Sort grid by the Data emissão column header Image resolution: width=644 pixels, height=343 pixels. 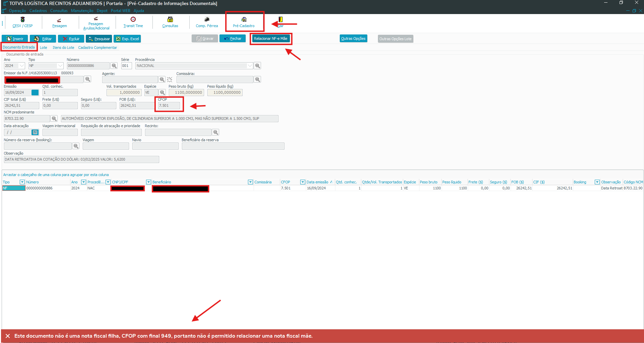[317, 182]
